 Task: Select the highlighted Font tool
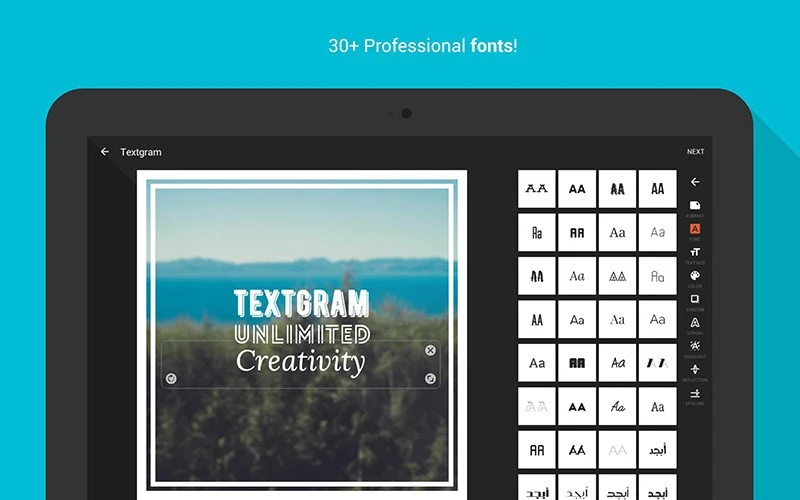point(695,230)
